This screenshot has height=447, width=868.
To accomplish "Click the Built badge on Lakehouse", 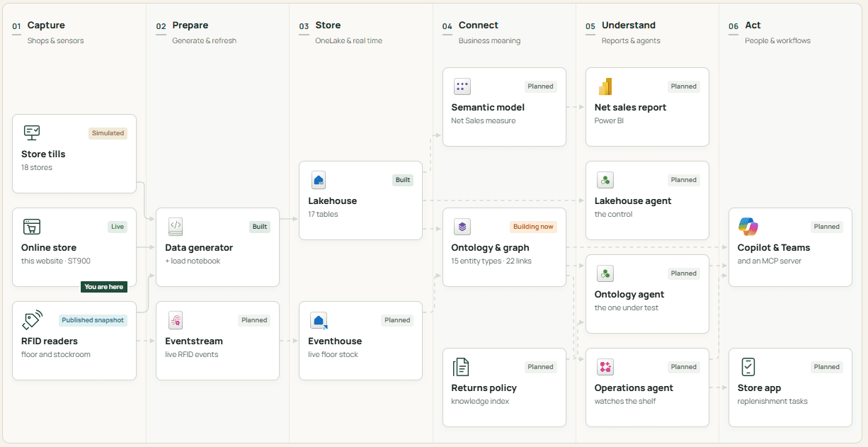I will (403, 180).
